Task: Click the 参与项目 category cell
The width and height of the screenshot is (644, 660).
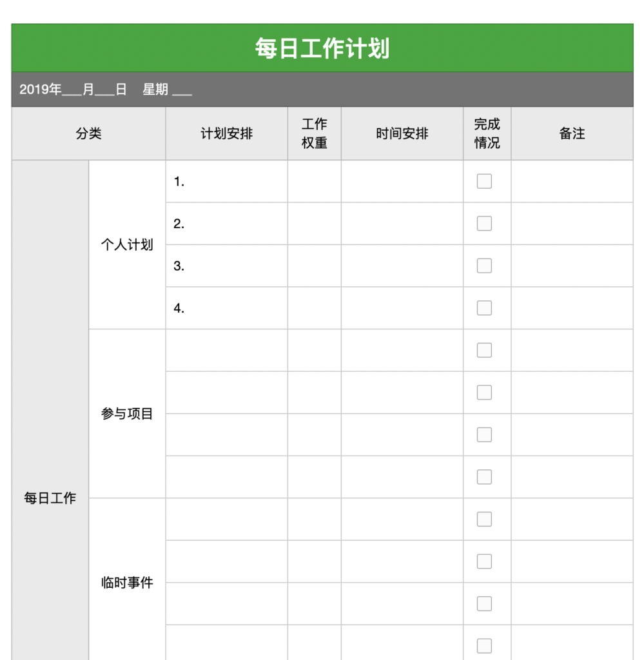Action: coord(127,414)
